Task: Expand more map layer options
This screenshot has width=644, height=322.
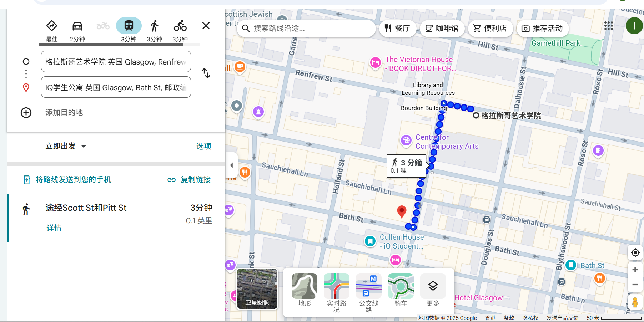Action: coord(433,286)
